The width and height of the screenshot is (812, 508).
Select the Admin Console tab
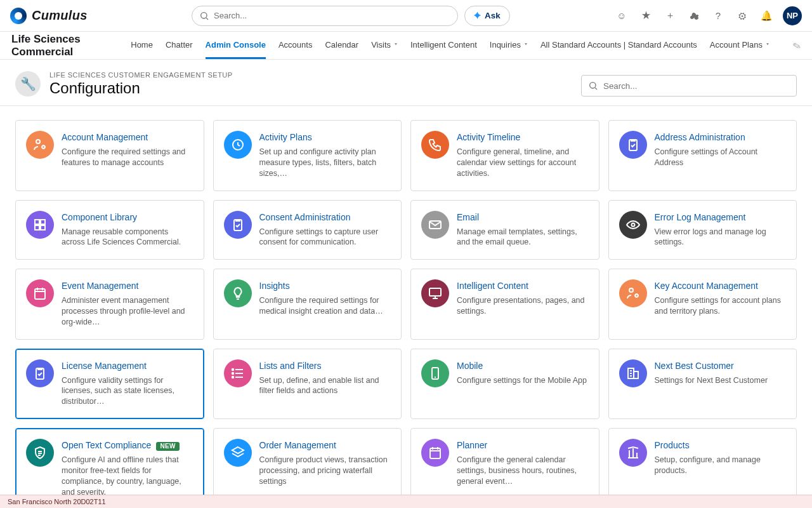tap(235, 45)
